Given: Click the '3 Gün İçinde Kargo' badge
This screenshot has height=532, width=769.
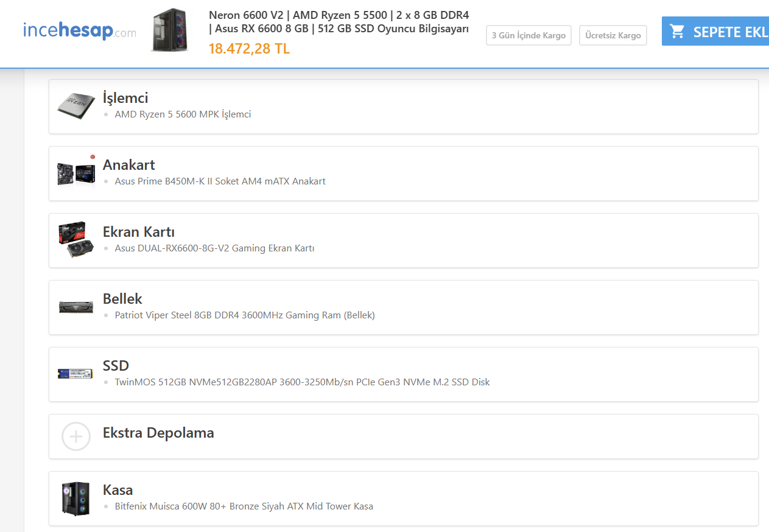Looking at the screenshot, I should coord(528,35).
